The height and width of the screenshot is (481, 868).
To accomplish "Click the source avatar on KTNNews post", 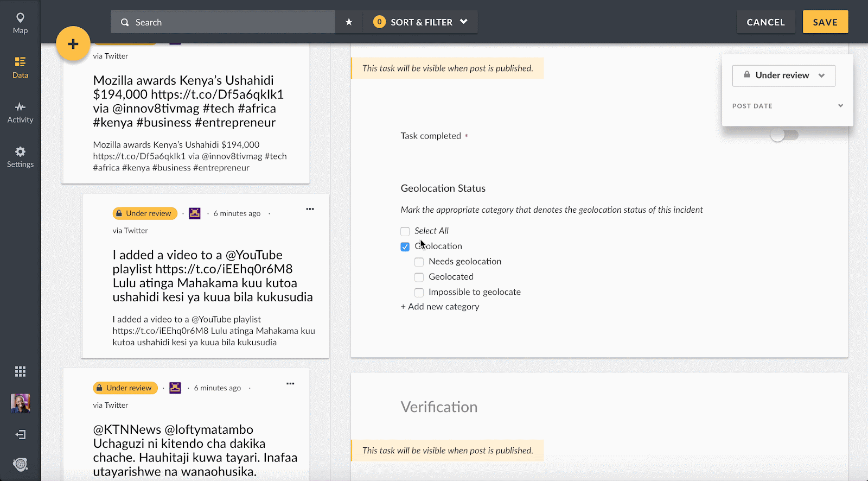I will [x=175, y=388].
